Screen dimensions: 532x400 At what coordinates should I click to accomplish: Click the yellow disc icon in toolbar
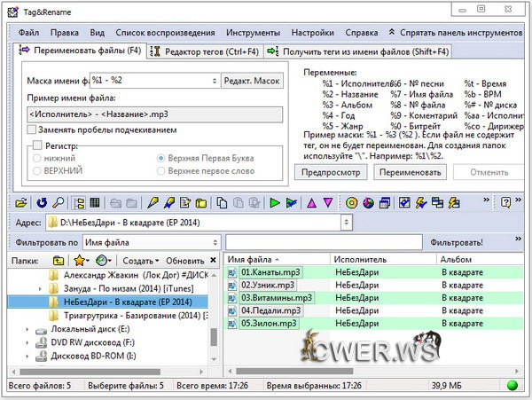click(351, 202)
